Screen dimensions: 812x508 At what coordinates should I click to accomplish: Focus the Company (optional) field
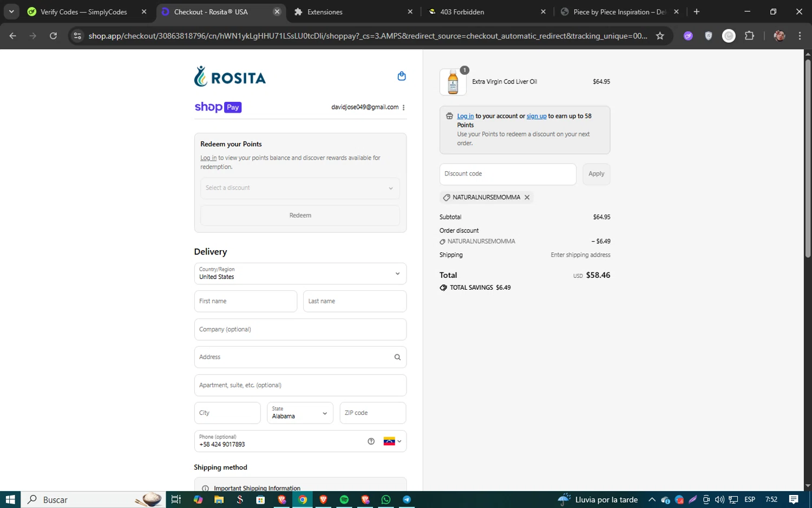pyautogui.click(x=300, y=329)
